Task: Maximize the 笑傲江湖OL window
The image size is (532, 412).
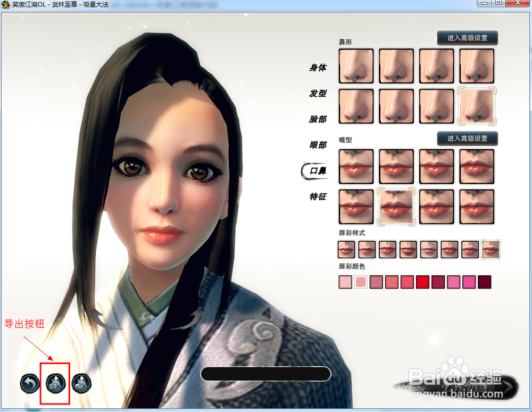Action: [x=498, y=3]
